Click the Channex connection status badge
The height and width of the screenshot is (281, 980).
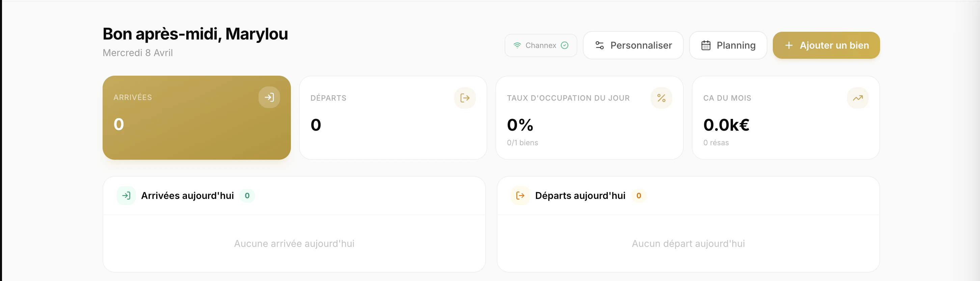[540, 46]
